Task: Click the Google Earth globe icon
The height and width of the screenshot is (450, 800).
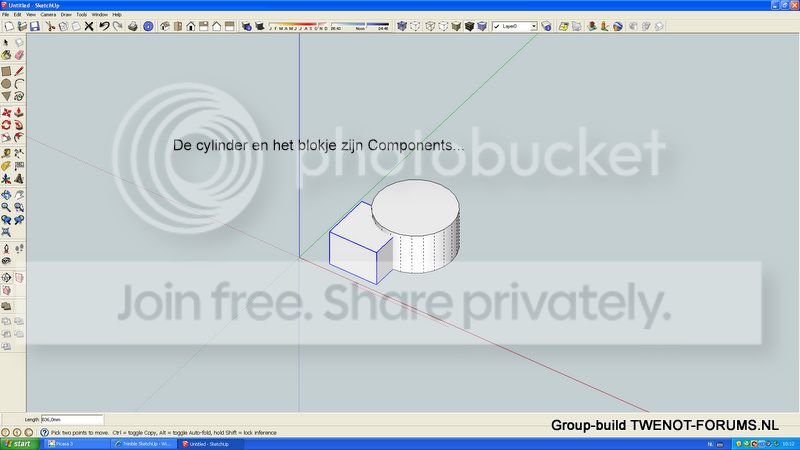Action: pyautogui.click(x=618, y=26)
